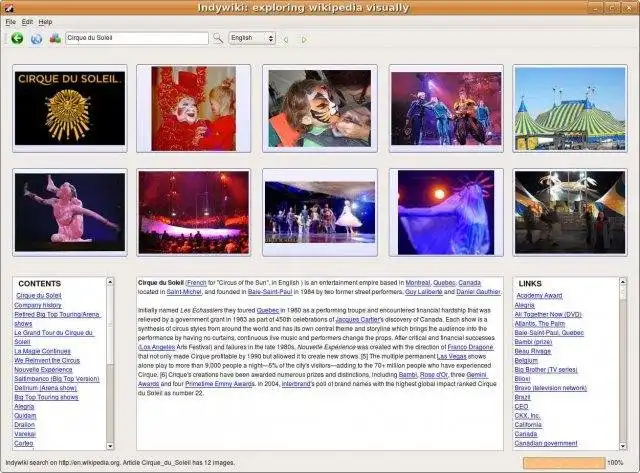Screen dimensions: 640x473
Task: Open the Cirque du Soleil logo thumbnail
Action: pyautogui.click(x=70, y=108)
